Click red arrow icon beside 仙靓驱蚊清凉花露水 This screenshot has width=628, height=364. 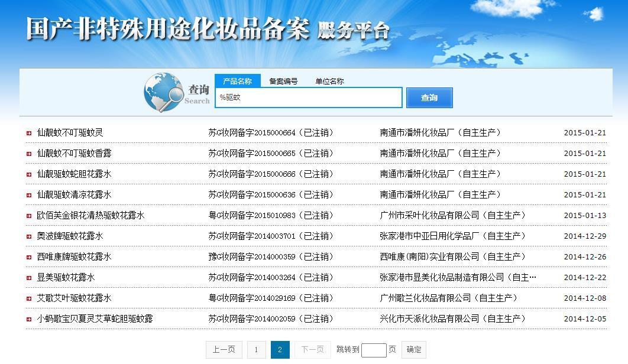[x=29, y=196]
